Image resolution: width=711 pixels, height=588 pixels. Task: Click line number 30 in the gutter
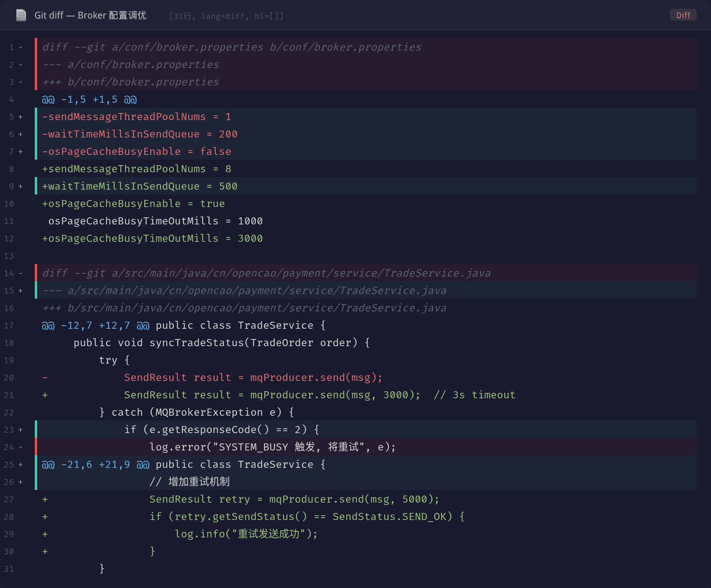pos(9,552)
